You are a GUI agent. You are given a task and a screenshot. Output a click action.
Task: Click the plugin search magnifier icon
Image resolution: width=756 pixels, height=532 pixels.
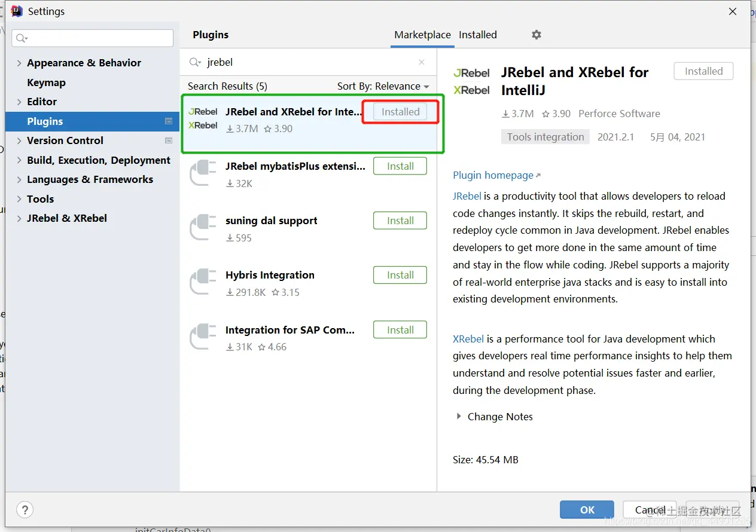tap(195, 62)
